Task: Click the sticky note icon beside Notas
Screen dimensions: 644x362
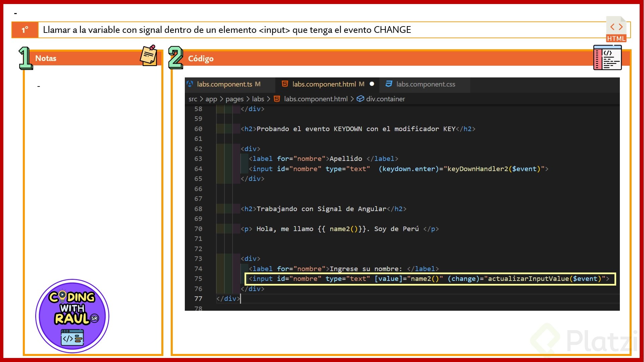Action: coord(149,56)
